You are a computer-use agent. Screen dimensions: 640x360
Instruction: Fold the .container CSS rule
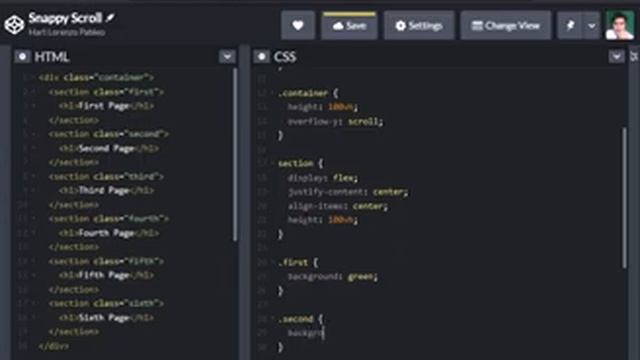272,93
